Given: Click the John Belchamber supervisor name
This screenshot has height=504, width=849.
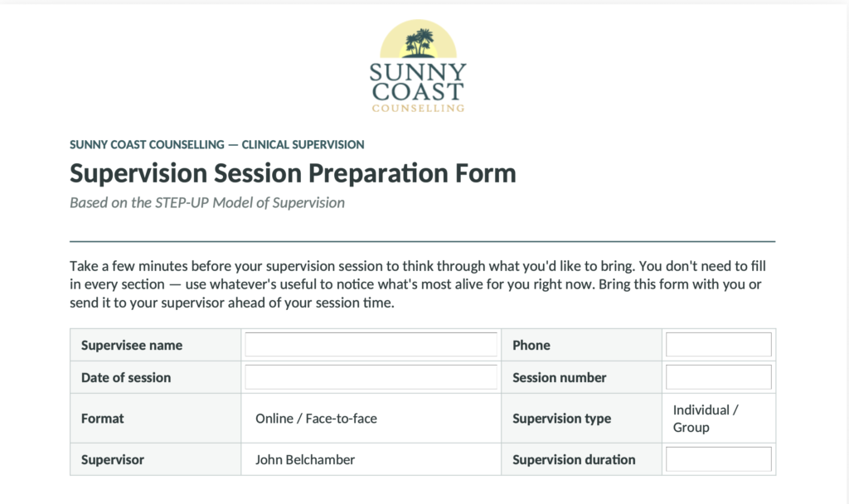Looking at the screenshot, I should tap(305, 459).
